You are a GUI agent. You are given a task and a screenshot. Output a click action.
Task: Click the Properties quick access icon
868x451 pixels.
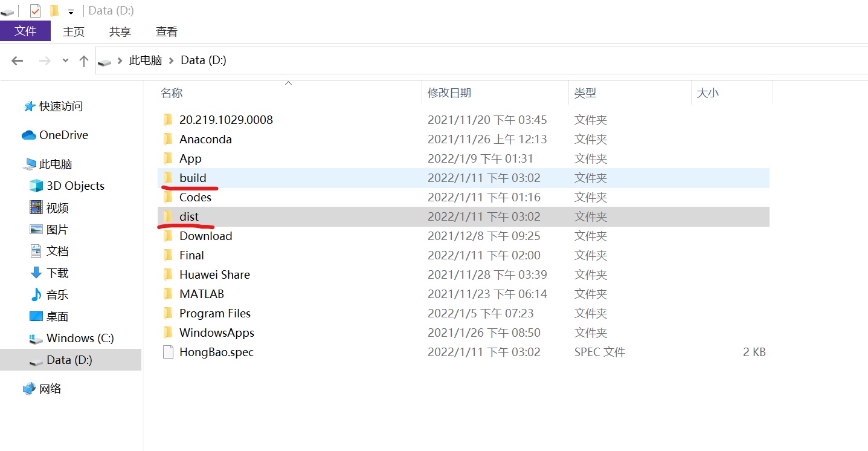35,11
